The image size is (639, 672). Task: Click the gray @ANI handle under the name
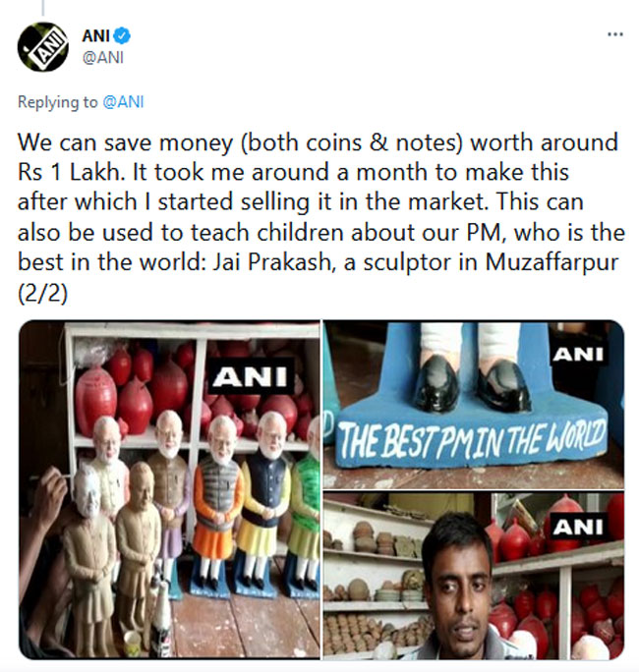click(x=103, y=57)
